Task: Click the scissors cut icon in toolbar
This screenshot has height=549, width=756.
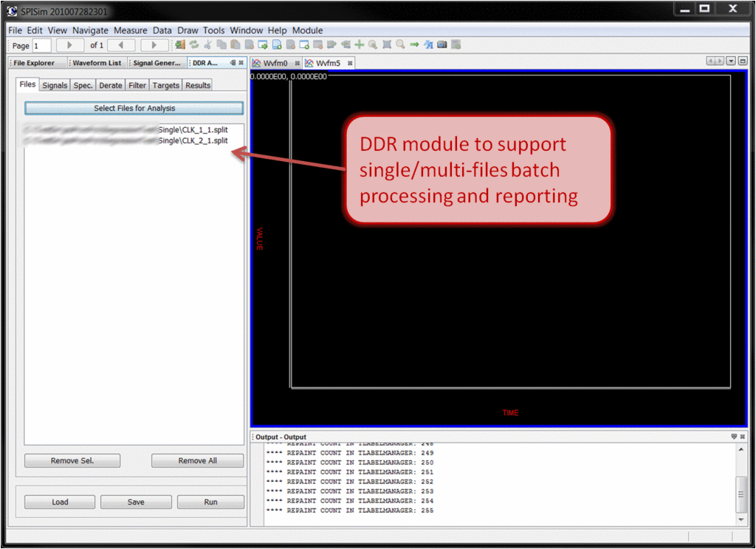Action: pyautogui.click(x=208, y=45)
